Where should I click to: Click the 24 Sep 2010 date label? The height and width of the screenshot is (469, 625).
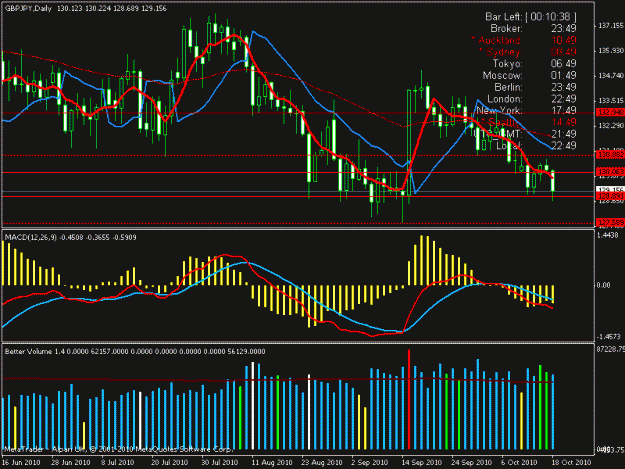(x=471, y=463)
